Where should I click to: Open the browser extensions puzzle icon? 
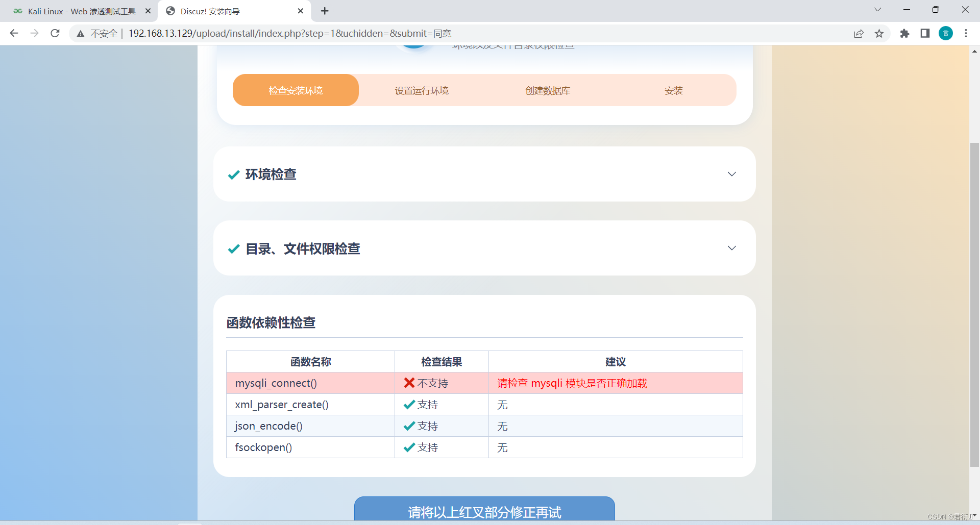pyautogui.click(x=904, y=34)
